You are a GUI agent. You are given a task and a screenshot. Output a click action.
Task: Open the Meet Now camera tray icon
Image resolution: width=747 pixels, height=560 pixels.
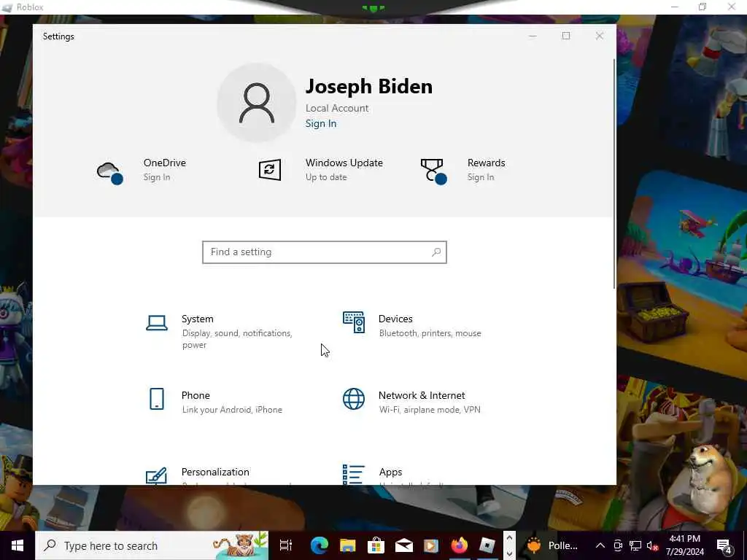(618, 545)
